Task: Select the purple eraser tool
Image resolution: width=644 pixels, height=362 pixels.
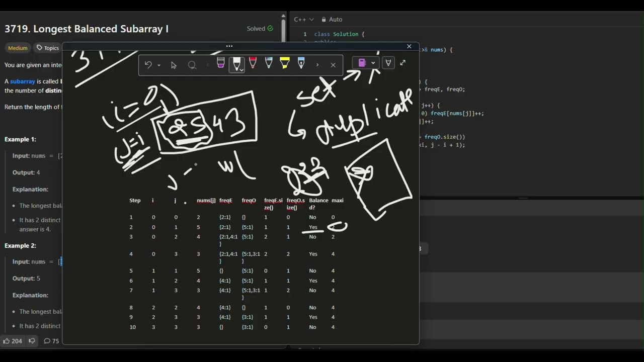Action: (x=220, y=63)
